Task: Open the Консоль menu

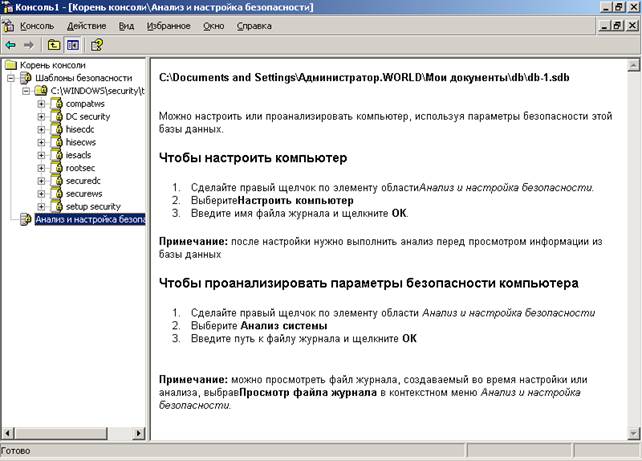Action: click(x=37, y=26)
